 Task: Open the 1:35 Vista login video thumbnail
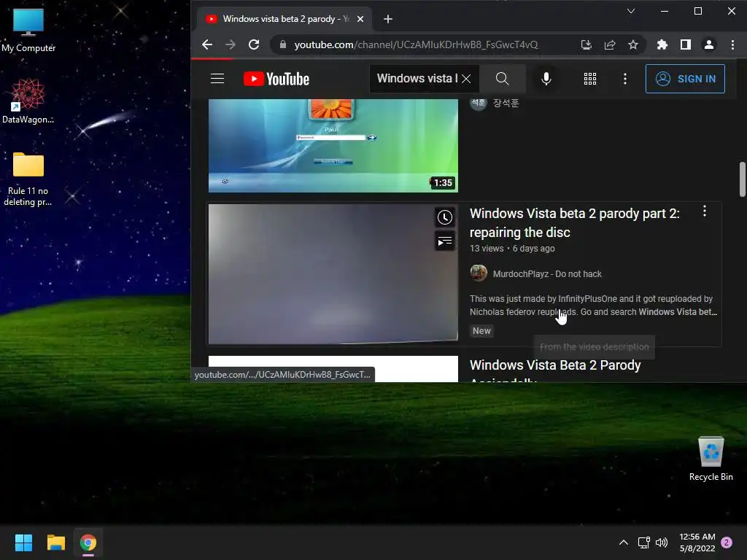click(333, 146)
